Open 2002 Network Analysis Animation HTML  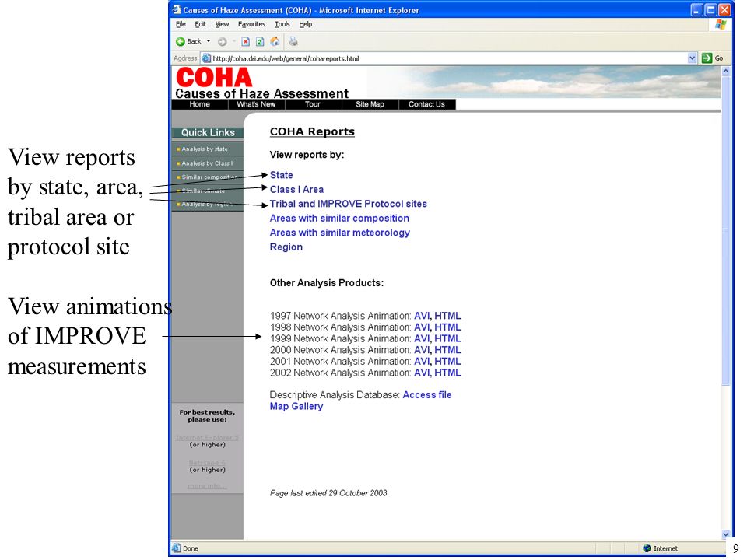pyautogui.click(x=447, y=373)
